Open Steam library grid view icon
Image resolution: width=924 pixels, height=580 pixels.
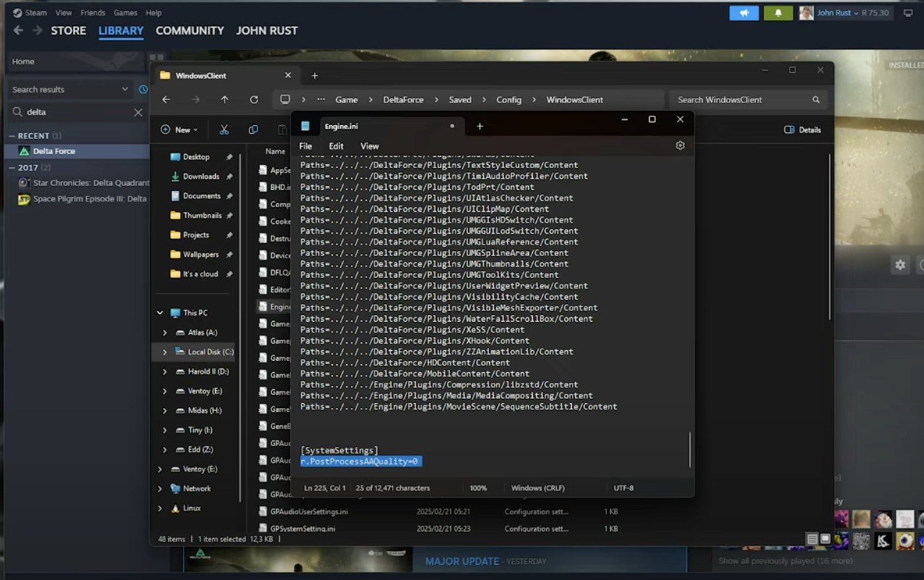coord(156,59)
